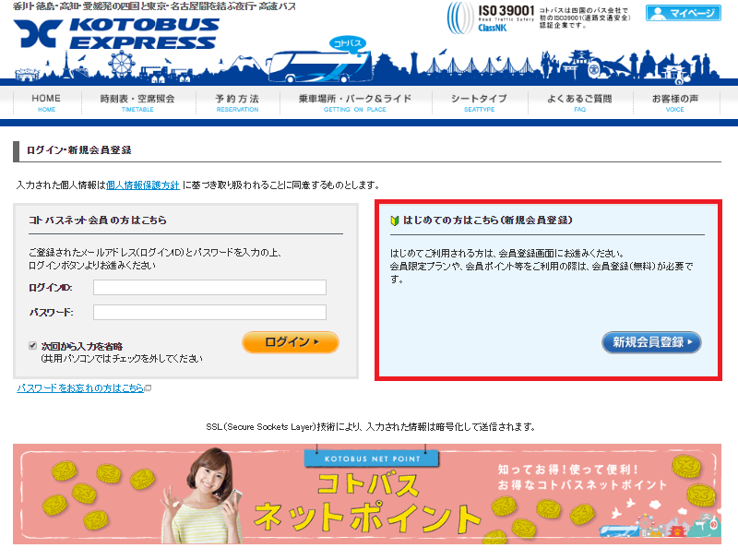Open パスワードをお忘れの方はこちら link

pyautogui.click(x=81, y=388)
